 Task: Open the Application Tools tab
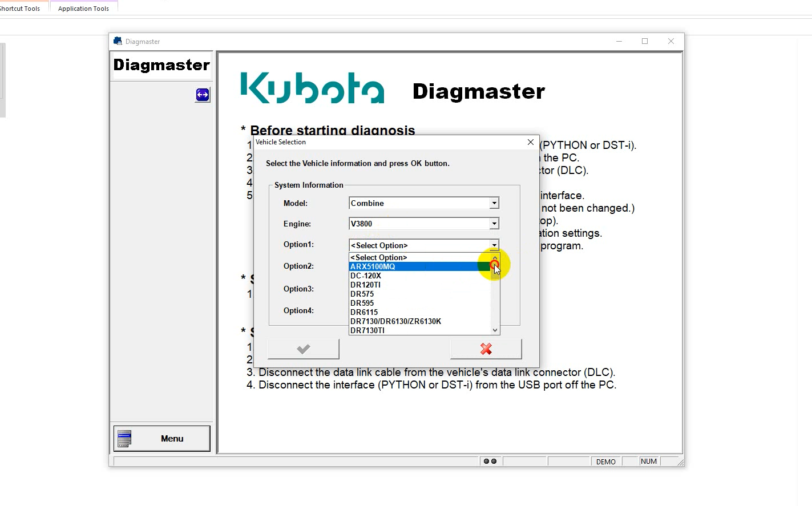83,9
